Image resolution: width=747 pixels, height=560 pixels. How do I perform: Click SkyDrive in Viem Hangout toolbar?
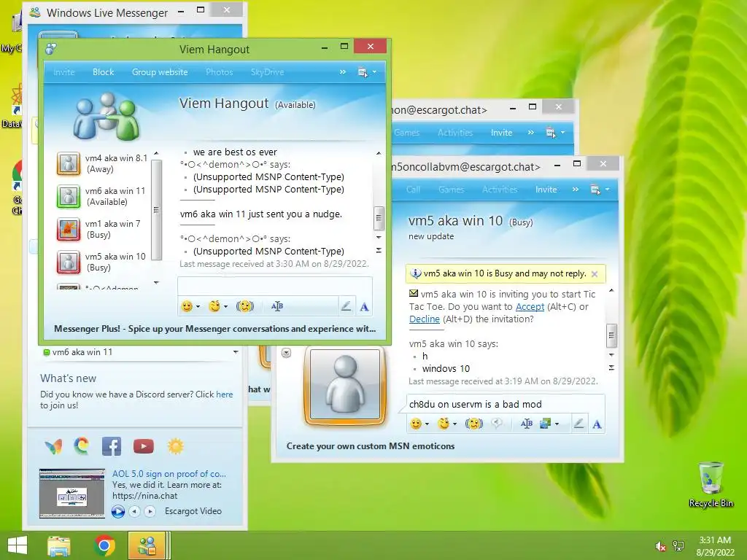click(267, 72)
